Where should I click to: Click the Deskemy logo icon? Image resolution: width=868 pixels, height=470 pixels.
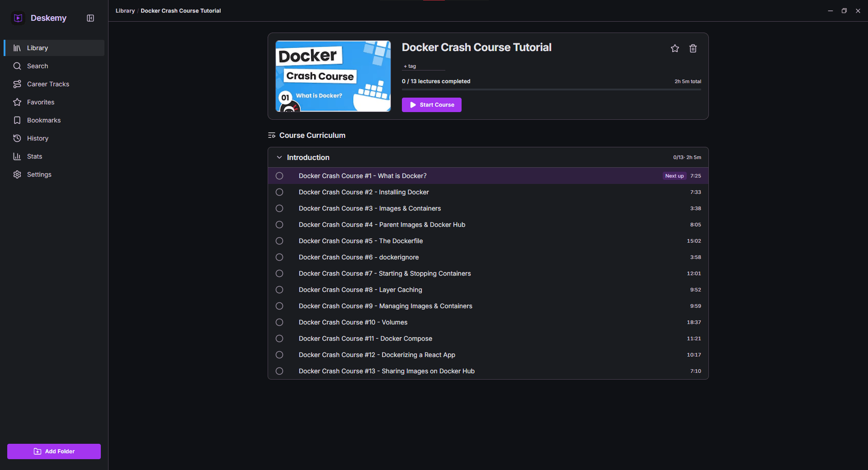pos(18,18)
